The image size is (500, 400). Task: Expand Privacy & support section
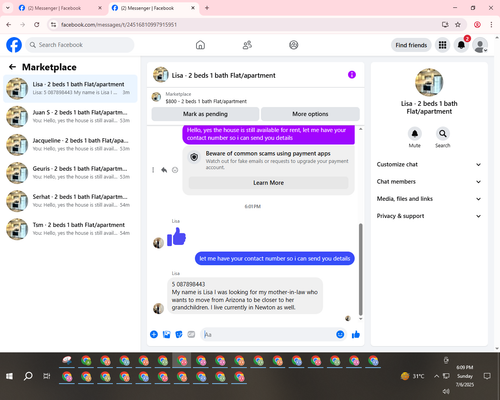[x=429, y=216]
